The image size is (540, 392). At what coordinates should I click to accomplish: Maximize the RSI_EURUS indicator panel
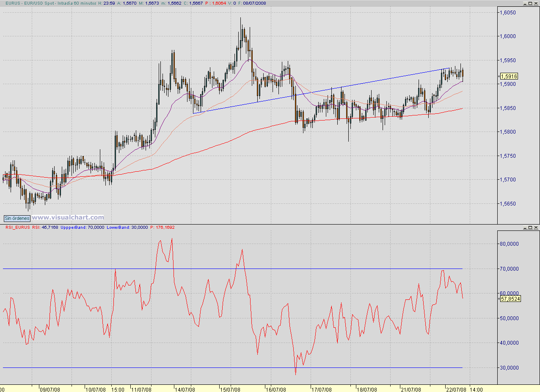click(530, 228)
